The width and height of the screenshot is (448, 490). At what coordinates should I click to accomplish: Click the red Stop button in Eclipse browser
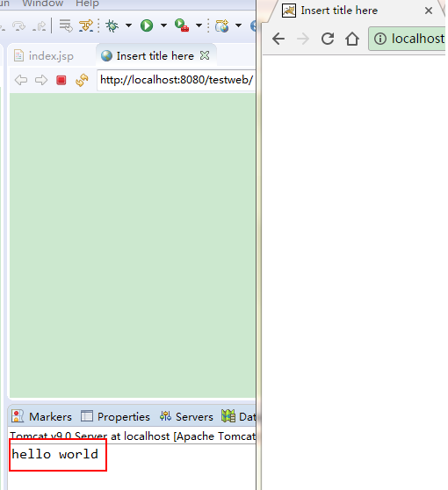pos(61,80)
